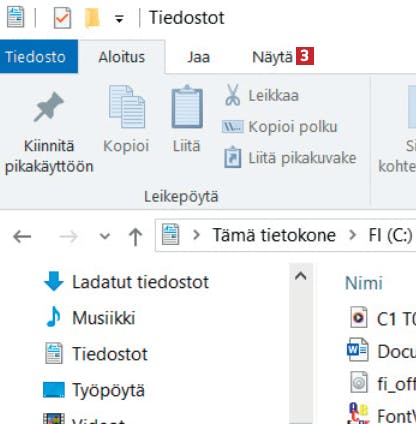Screen dimensions: 416x424
Task: Expand the chevron after Tämä tietokone in address bar
Action: tap(352, 235)
